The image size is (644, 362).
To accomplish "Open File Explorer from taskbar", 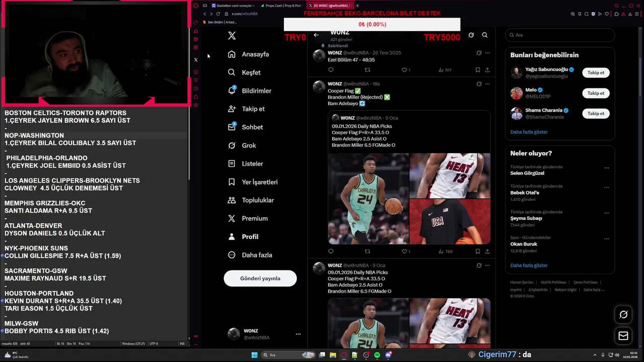I will [333, 355].
